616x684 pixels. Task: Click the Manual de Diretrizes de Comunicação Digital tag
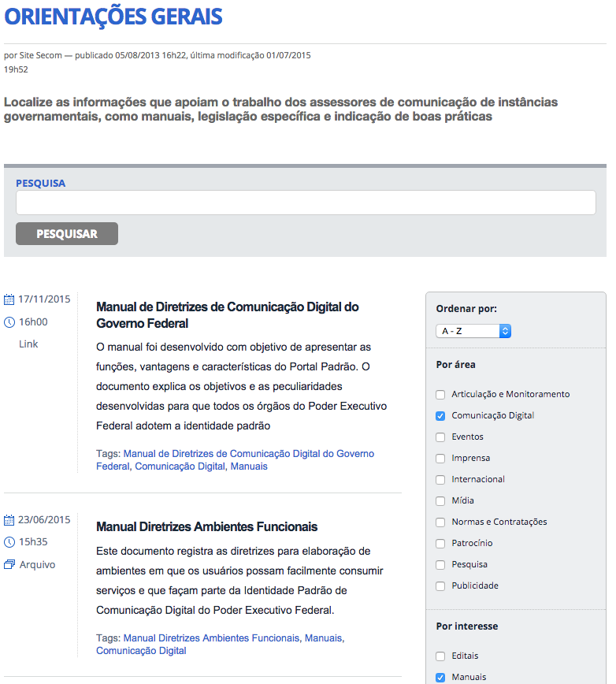(235, 459)
